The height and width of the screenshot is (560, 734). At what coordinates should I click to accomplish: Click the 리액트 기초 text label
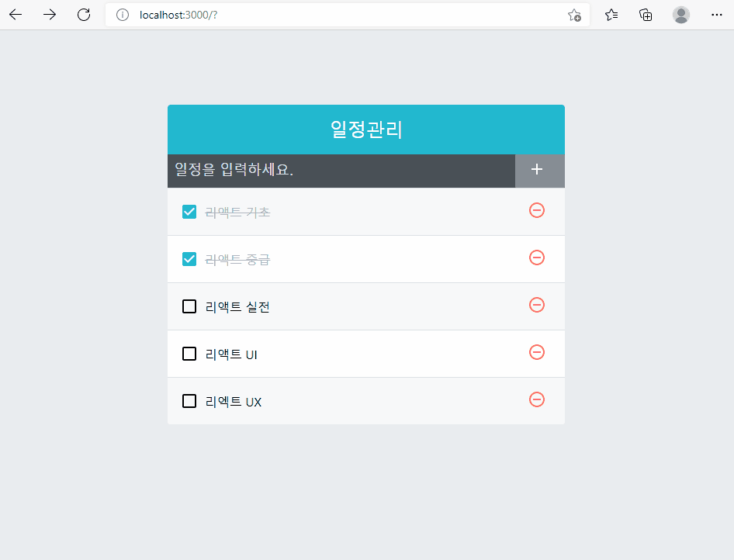(237, 213)
